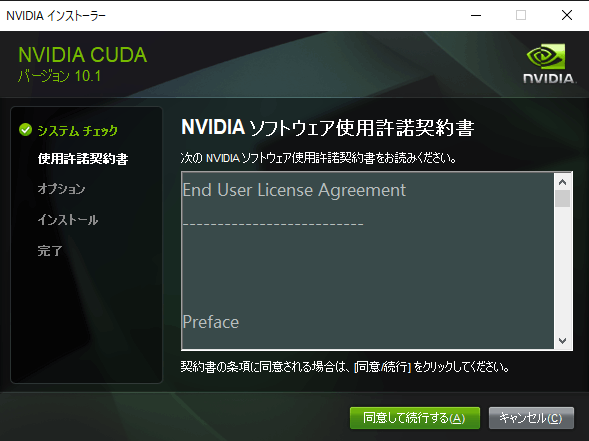
Task: Click the scrollbar up arrow in license box
Action: 562,182
